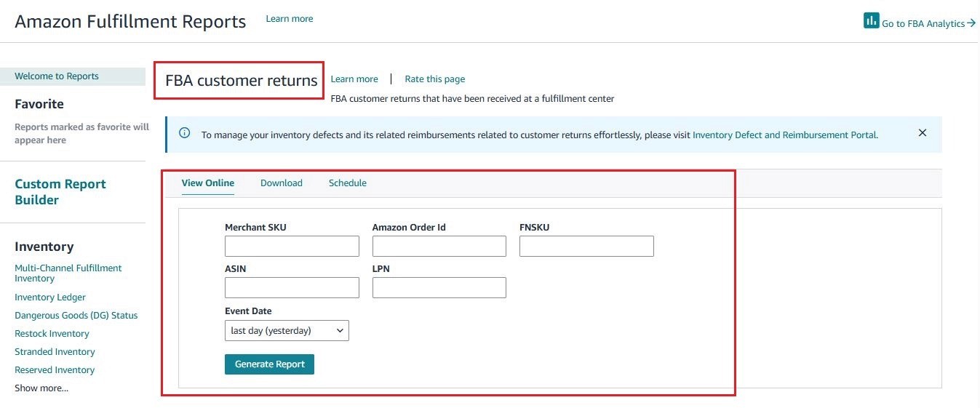This screenshot has height=408, width=980.
Task: Open the Inventory Ledger report
Action: pos(50,297)
